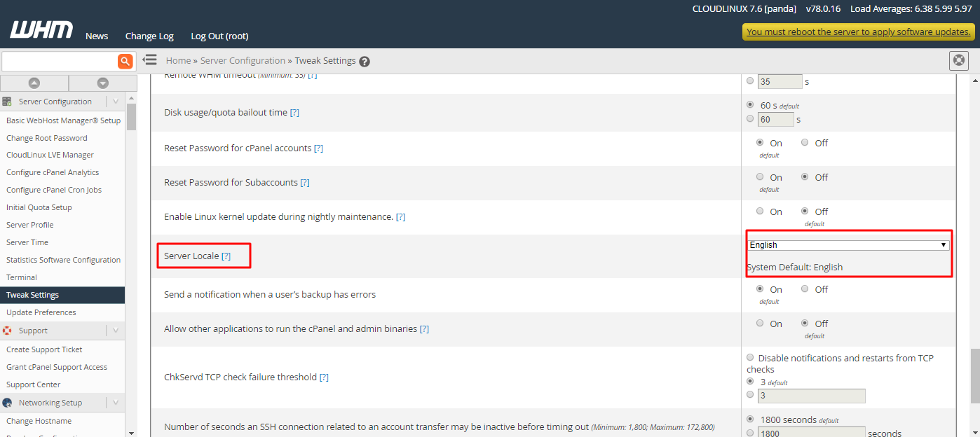980x437 pixels.
Task: Click the orange search magnifier icon
Action: pyautogui.click(x=125, y=61)
